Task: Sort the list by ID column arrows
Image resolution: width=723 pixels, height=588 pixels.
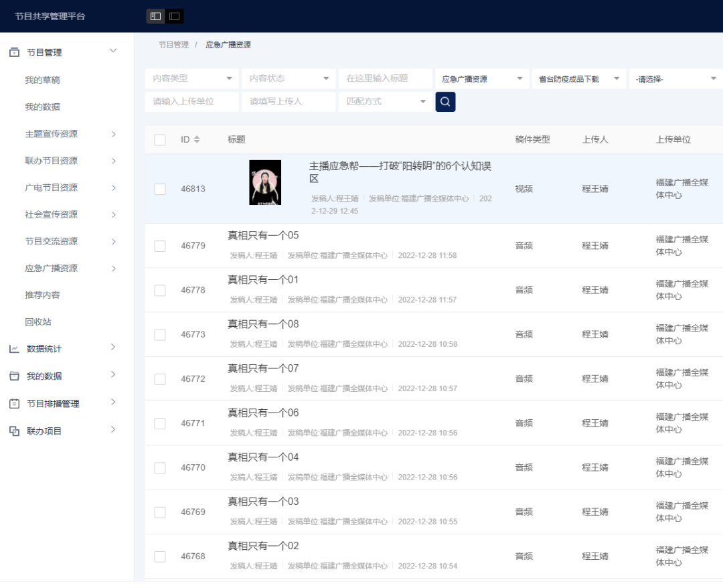Action: (196, 139)
